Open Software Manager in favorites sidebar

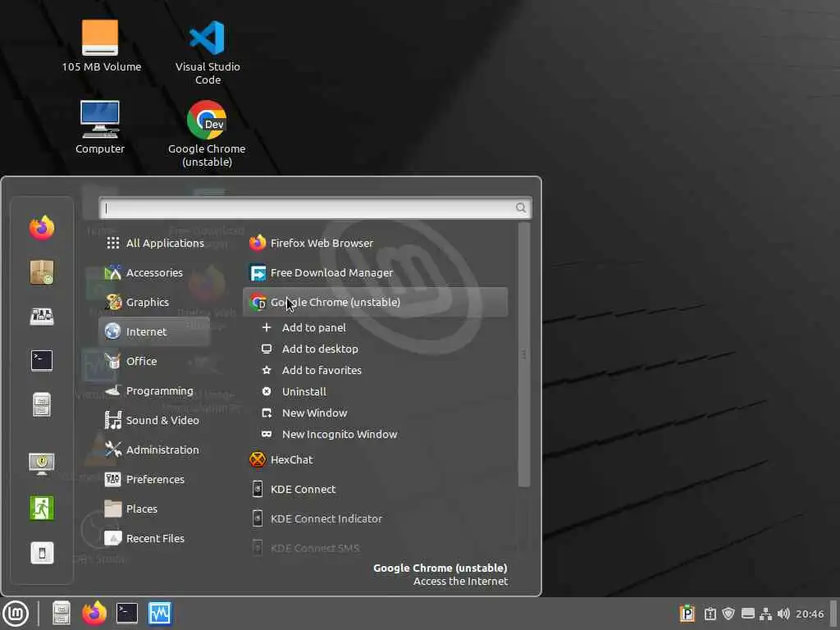click(42, 272)
